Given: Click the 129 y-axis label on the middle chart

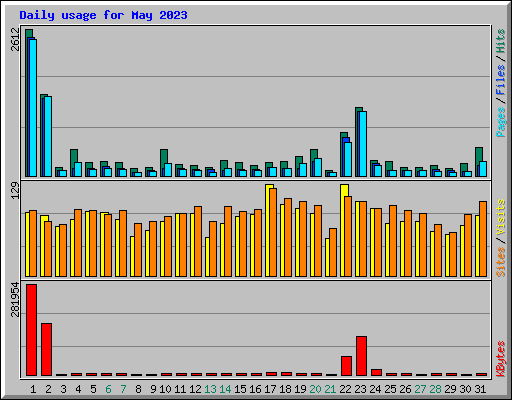Looking at the screenshot, I should 15,191.
